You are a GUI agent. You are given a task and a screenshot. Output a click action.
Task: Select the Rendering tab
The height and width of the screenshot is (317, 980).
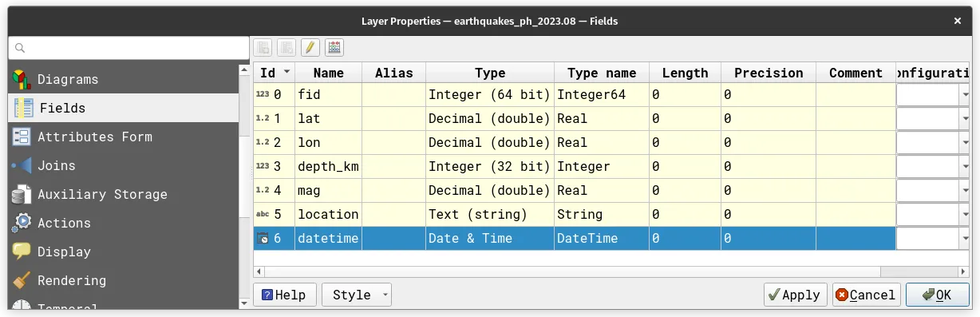pyautogui.click(x=123, y=280)
